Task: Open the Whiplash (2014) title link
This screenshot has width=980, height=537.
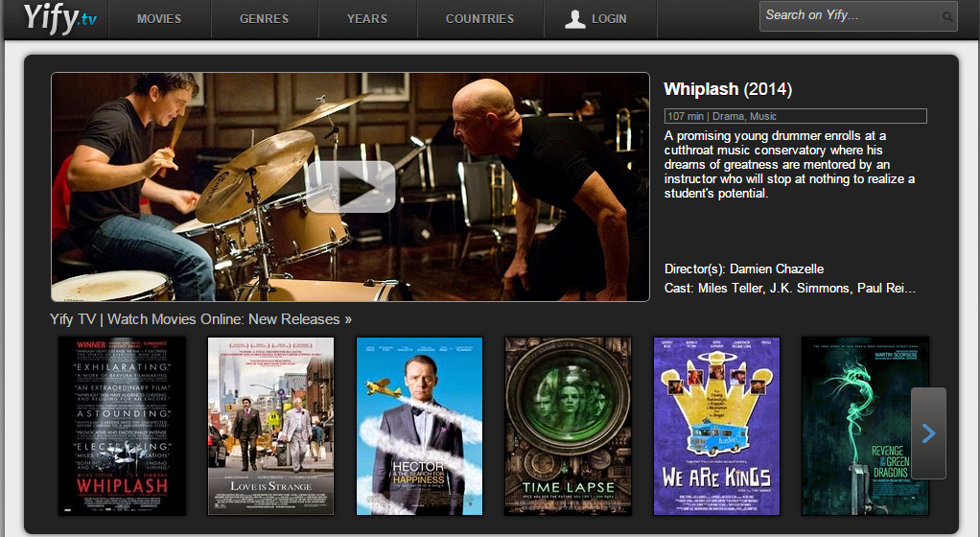Action: (x=728, y=89)
